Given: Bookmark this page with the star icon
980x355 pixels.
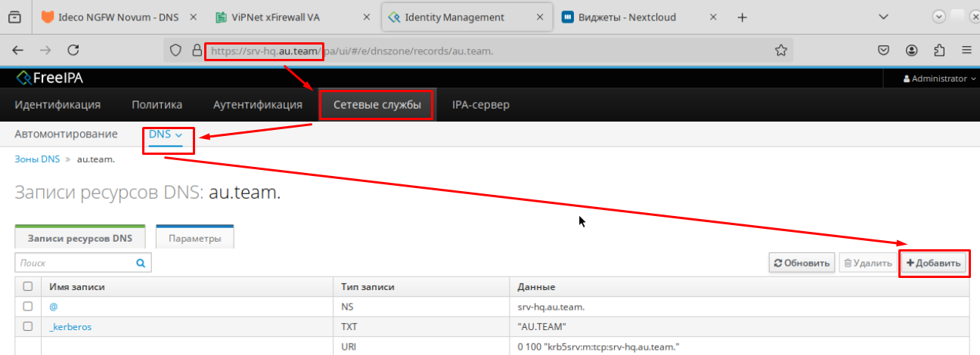Looking at the screenshot, I should (x=781, y=50).
